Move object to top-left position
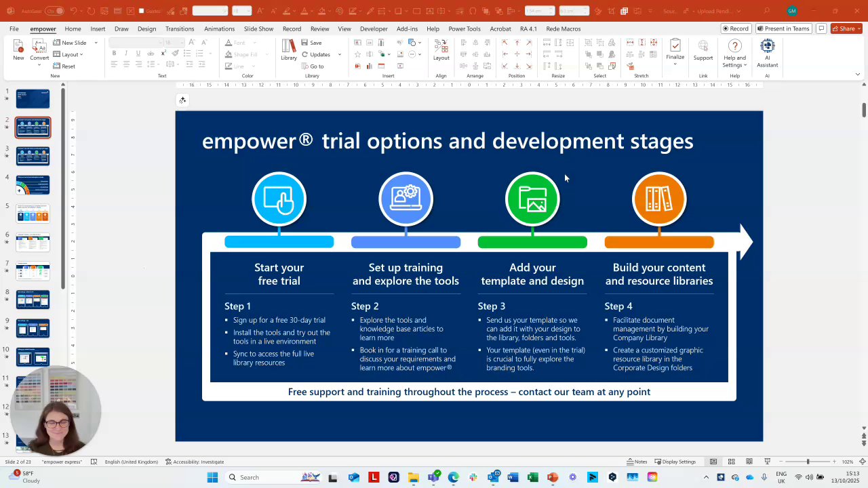This screenshot has height=488, width=868. pyautogui.click(x=505, y=43)
